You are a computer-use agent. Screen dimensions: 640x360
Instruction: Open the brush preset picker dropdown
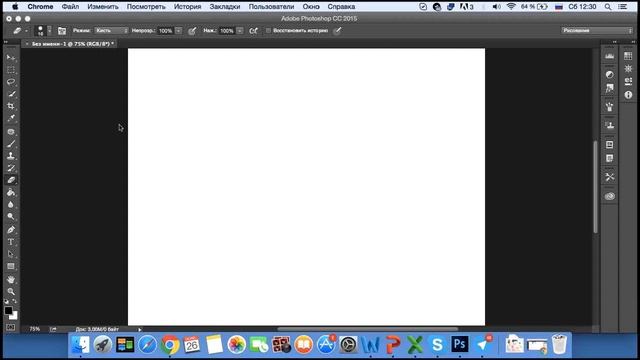[49, 31]
